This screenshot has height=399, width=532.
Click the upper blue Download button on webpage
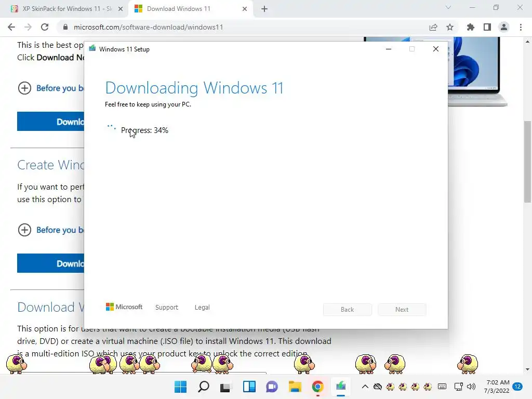50,122
